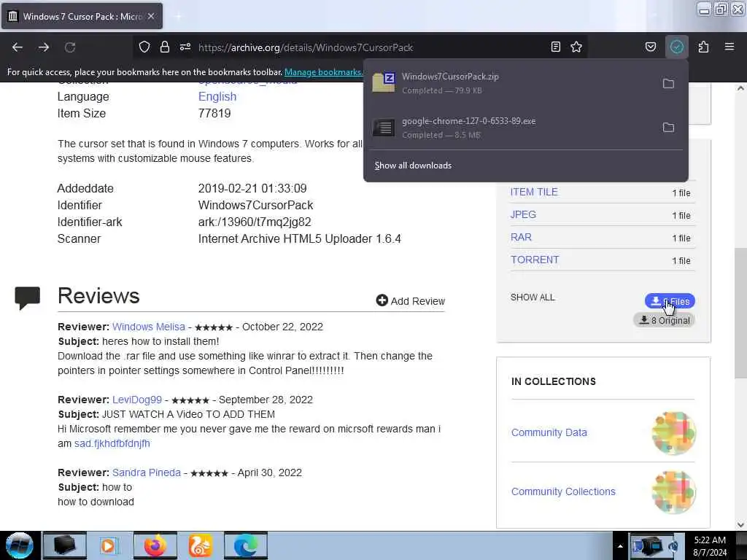Download the RAR file

click(521, 237)
